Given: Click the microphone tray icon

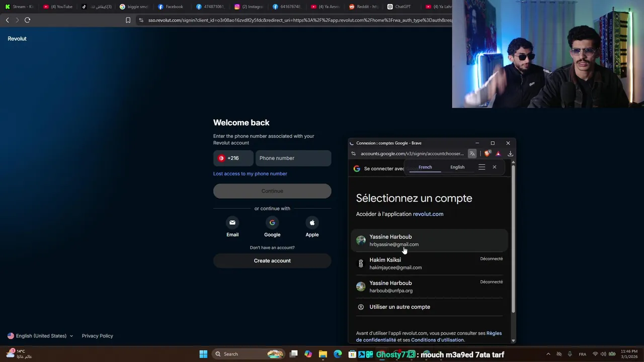Looking at the screenshot, I should coord(570,354).
